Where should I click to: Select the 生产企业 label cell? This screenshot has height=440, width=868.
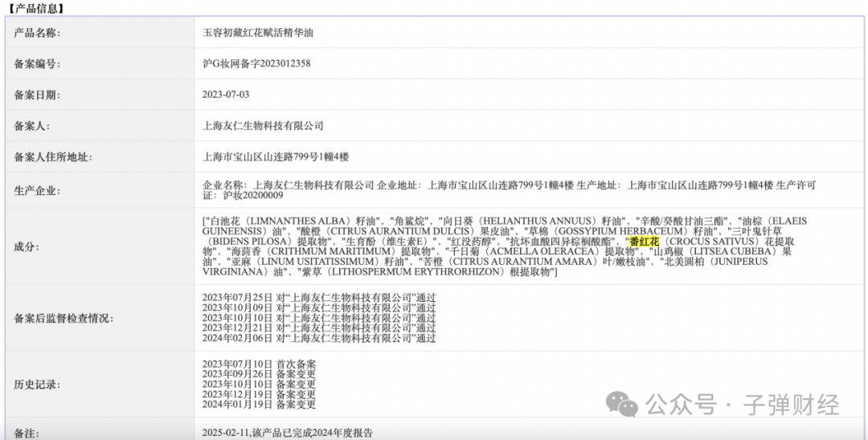pyautogui.click(x=100, y=190)
